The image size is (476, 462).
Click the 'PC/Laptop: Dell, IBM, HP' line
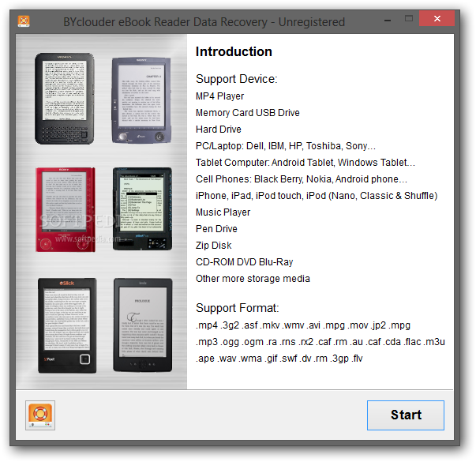tap(286, 146)
